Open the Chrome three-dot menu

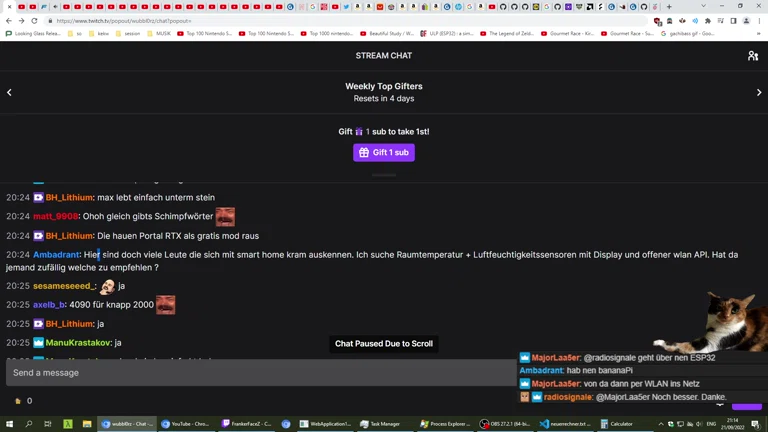[759, 21]
